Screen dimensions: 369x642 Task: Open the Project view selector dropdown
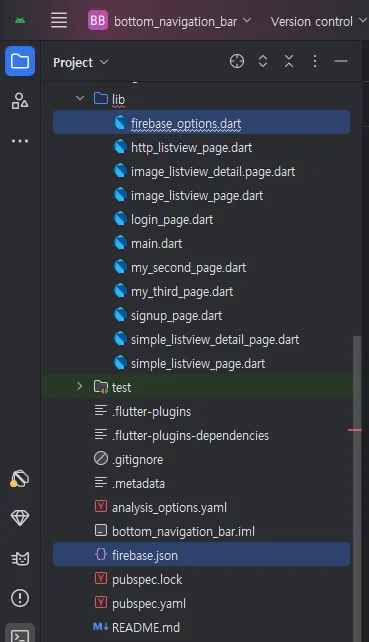81,63
